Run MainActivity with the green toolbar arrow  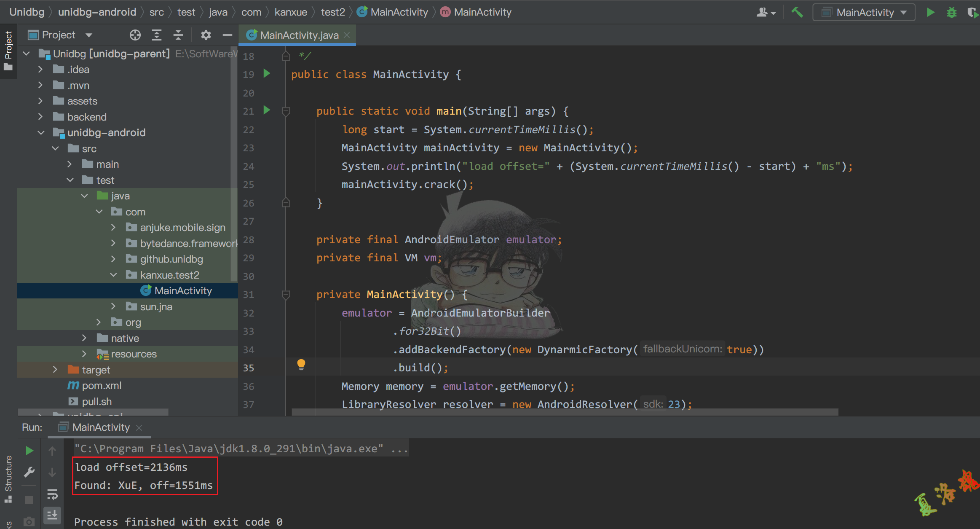(931, 12)
